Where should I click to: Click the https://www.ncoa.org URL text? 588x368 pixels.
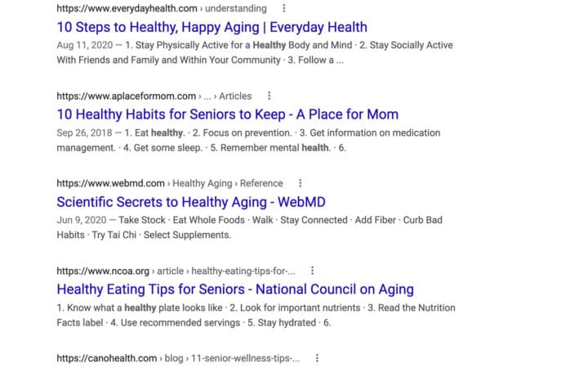pyautogui.click(x=103, y=271)
